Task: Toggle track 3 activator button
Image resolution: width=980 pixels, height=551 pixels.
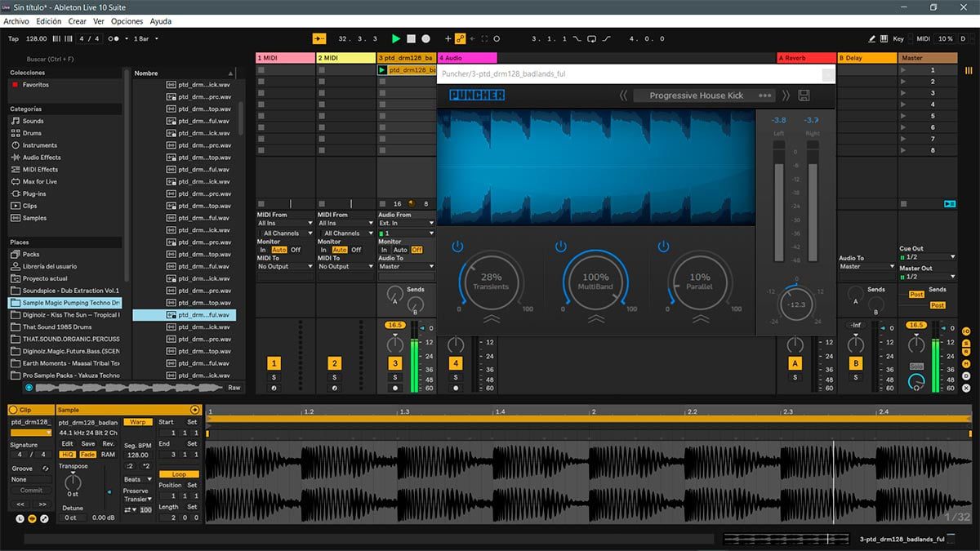Action: (x=395, y=363)
